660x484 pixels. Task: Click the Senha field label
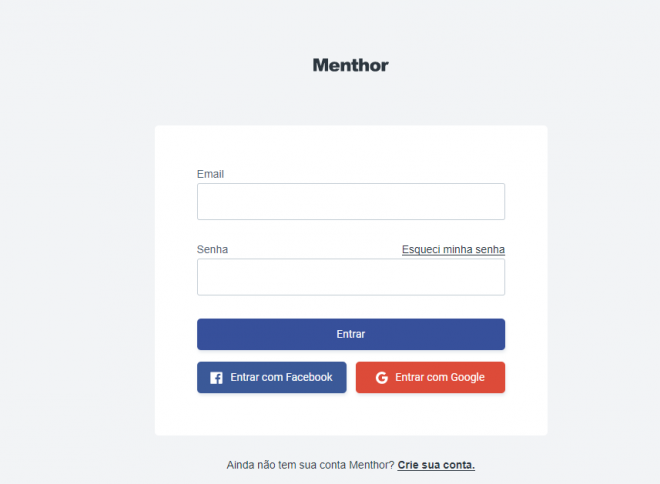213,250
